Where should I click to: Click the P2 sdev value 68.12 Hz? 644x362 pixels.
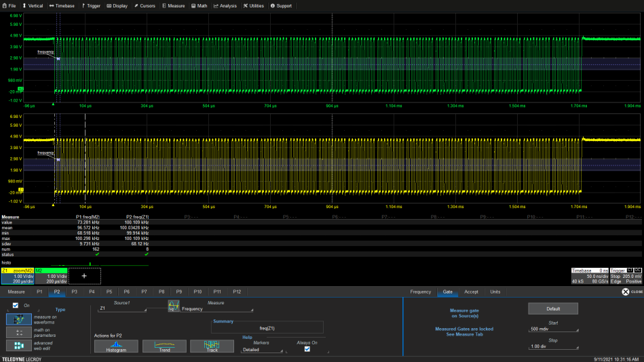140,244
